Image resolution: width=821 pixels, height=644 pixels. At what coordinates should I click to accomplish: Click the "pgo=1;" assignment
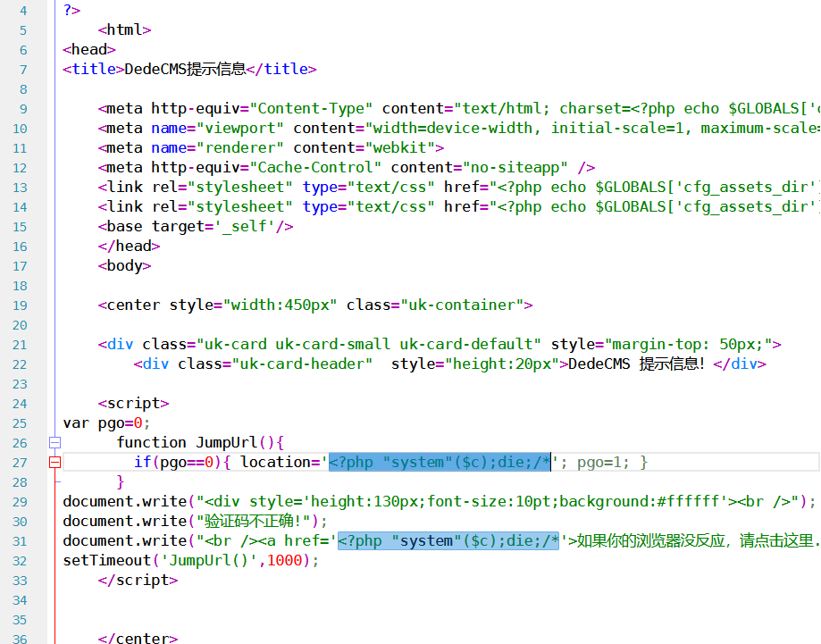point(603,462)
